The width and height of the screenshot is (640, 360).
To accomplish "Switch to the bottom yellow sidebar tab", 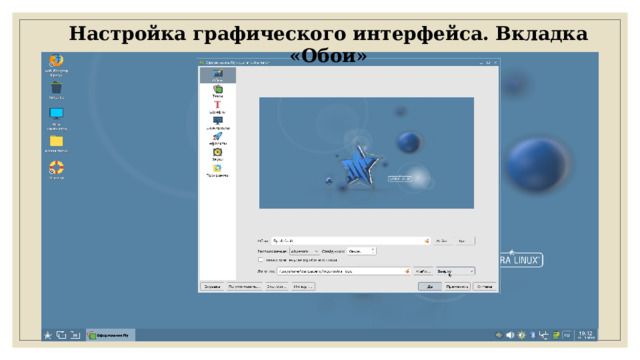I will coord(218,170).
